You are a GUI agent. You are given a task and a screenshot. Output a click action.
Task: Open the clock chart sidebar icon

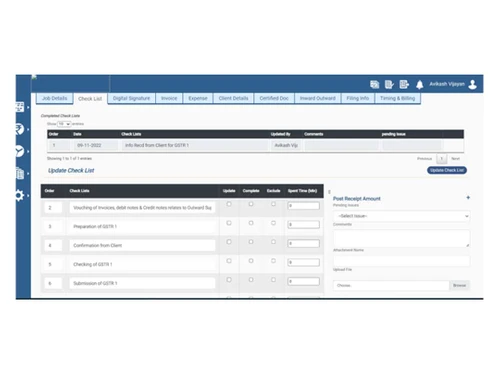click(20, 151)
